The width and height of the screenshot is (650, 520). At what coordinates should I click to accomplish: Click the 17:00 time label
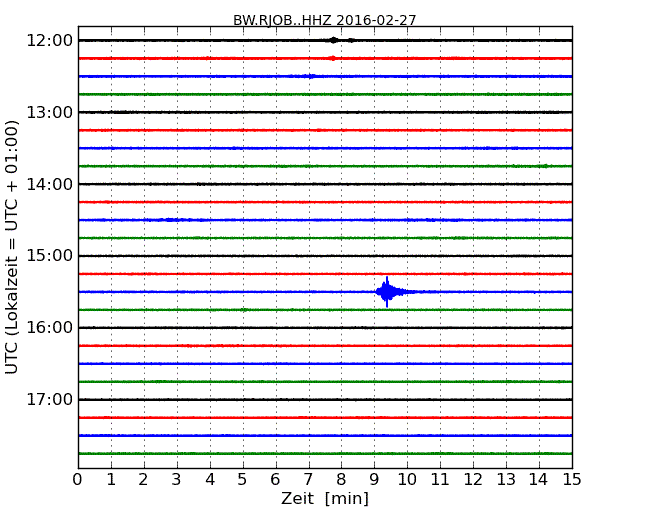coord(49,399)
